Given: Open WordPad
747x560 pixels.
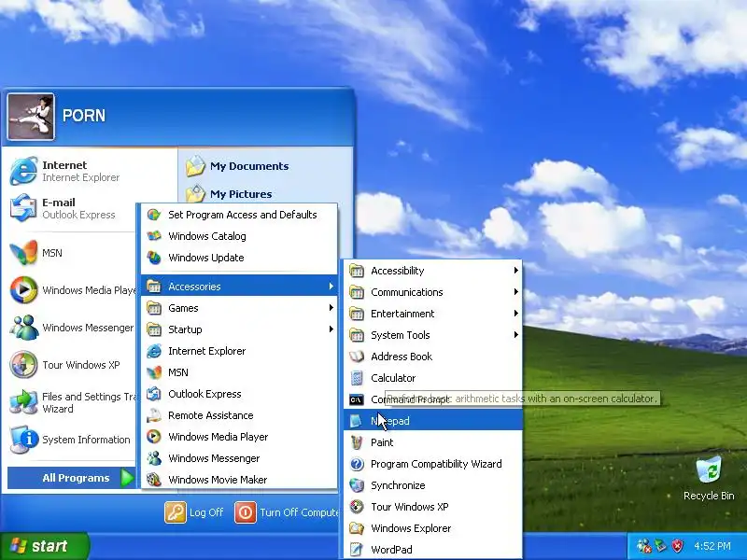Looking at the screenshot, I should [x=432, y=549].
